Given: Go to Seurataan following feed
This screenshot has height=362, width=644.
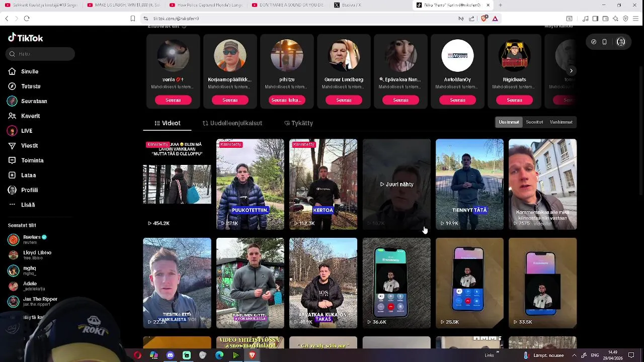Looking at the screenshot, I should tap(28, 101).
